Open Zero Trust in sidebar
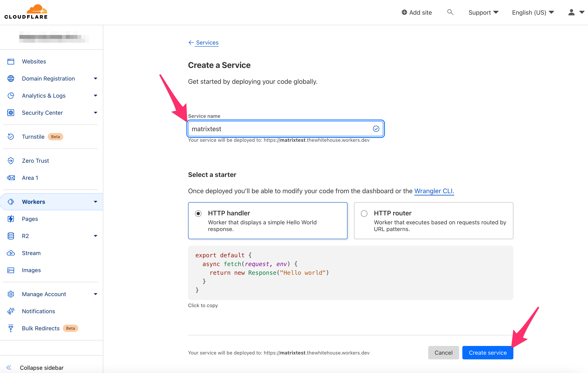588x373 pixels. tap(35, 160)
